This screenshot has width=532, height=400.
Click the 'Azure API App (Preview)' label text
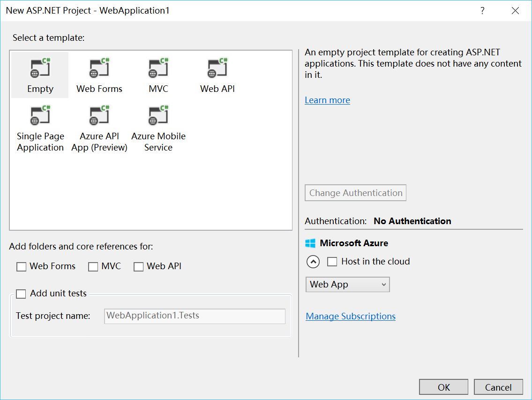pos(99,142)
